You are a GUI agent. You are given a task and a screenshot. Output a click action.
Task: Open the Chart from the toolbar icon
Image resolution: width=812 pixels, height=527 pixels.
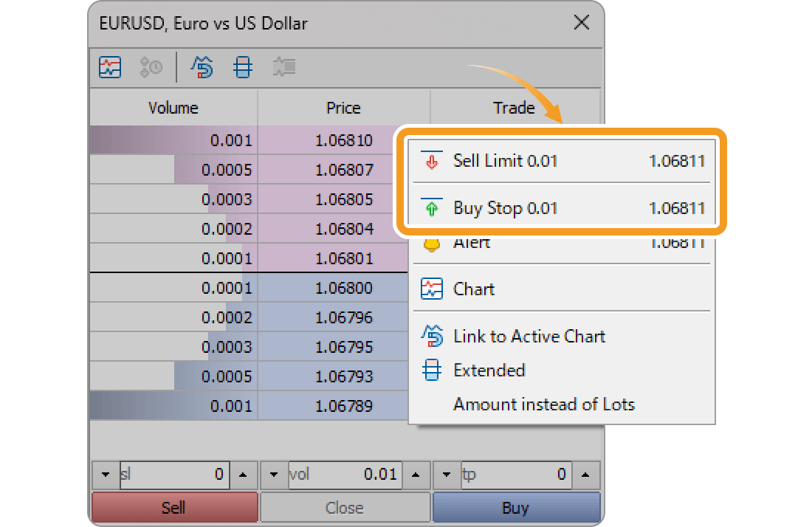click(x=109, y=67)
